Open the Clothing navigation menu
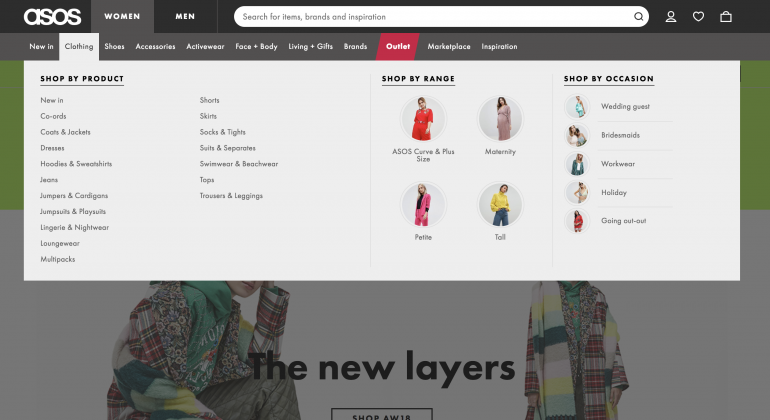This screenshot has width=770, height=420. [79, 47]
